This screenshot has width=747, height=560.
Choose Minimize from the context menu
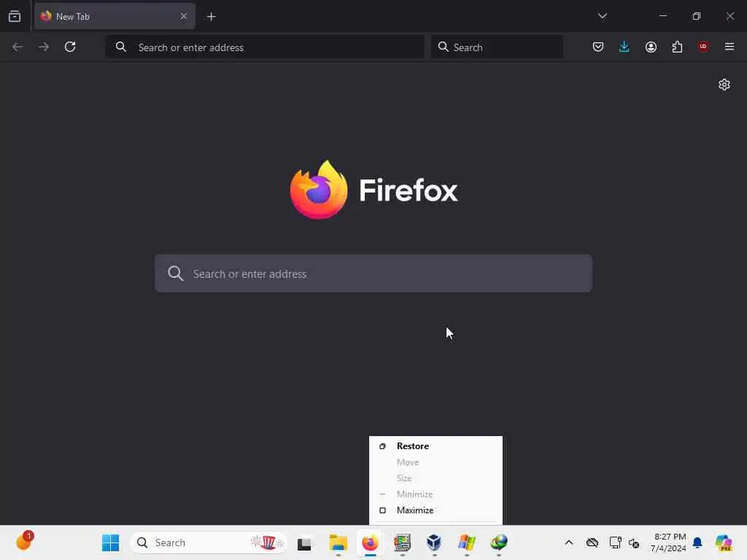(436, 494)
